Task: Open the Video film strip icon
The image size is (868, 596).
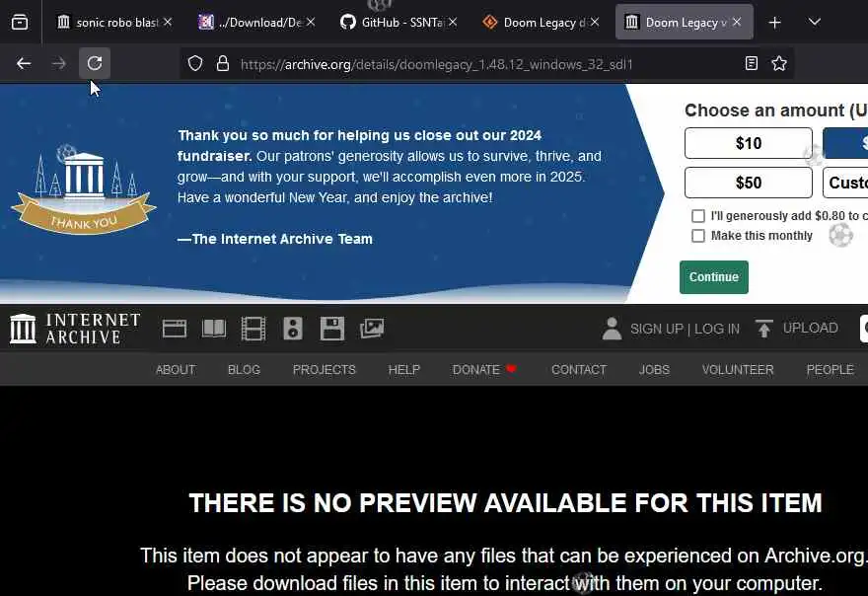Action: click(x=253, y=329)
